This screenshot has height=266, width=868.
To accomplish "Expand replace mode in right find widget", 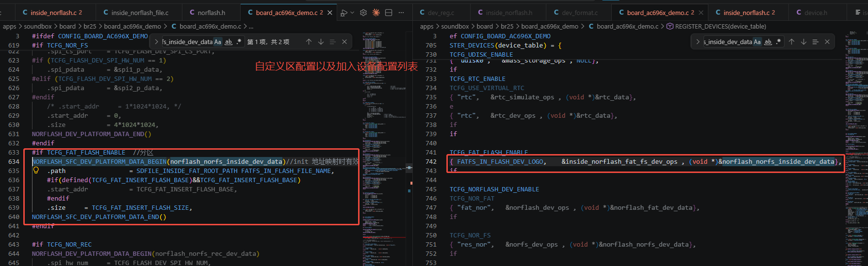I will pos(698,42).
